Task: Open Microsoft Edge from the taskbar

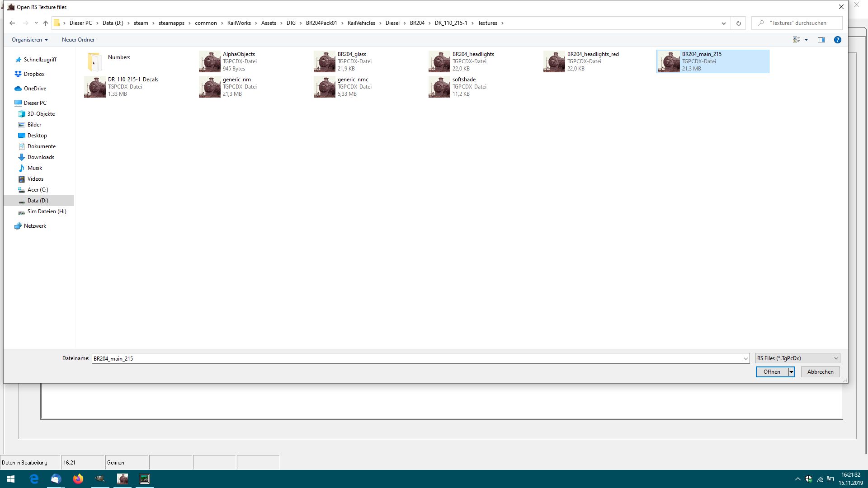Action: 34,479
